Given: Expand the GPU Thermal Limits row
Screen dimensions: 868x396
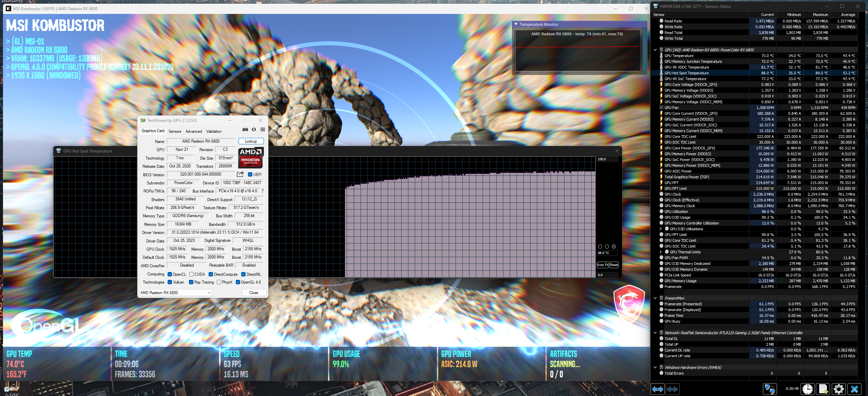Looking at the screenshot, I should click(x=660, y=252).
